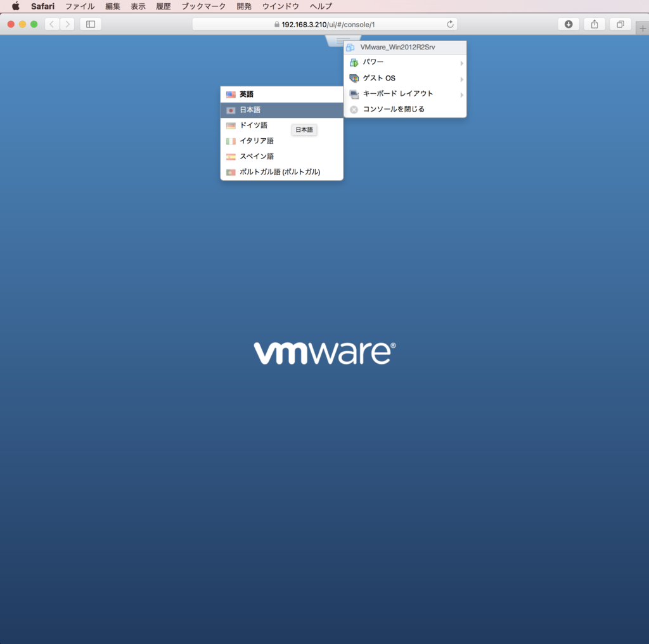Click the close-console X icon
The height and width of the screenshot is (644, 649).
pos(354,110)
